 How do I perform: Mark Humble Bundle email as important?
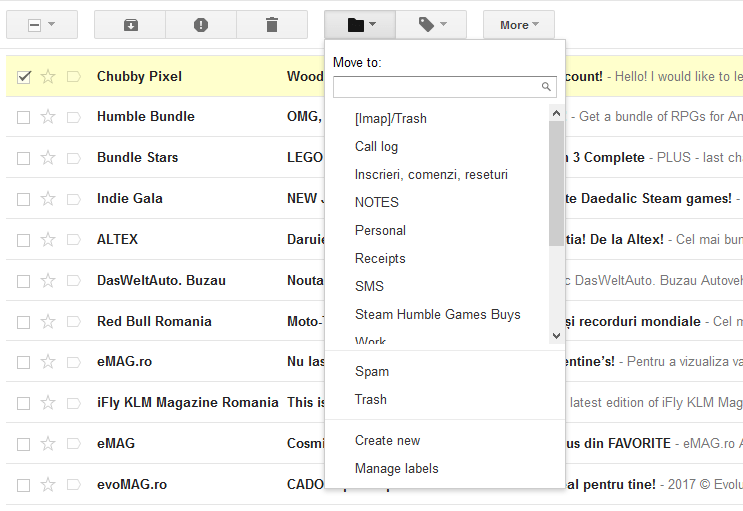73,117
